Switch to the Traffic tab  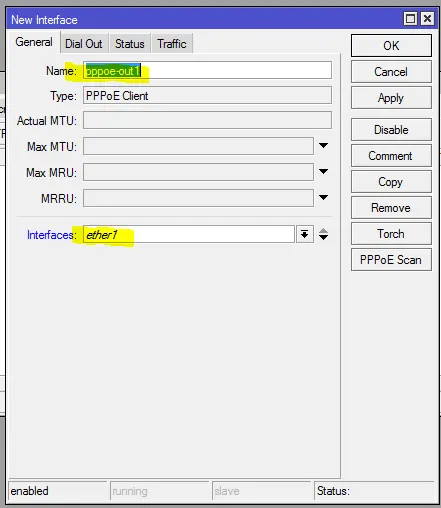click(x=172, y=44)
